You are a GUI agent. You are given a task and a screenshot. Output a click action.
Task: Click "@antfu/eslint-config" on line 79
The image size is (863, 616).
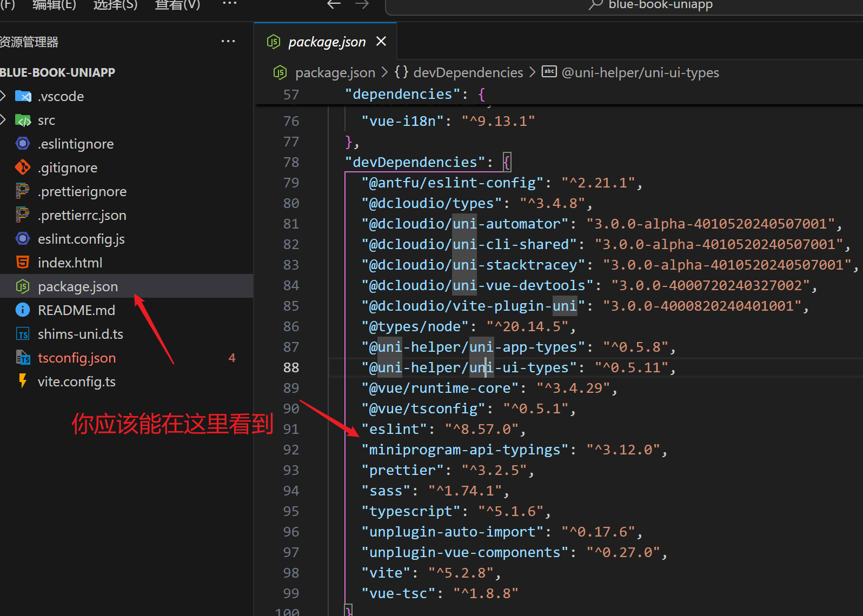[x=452, y=183]
